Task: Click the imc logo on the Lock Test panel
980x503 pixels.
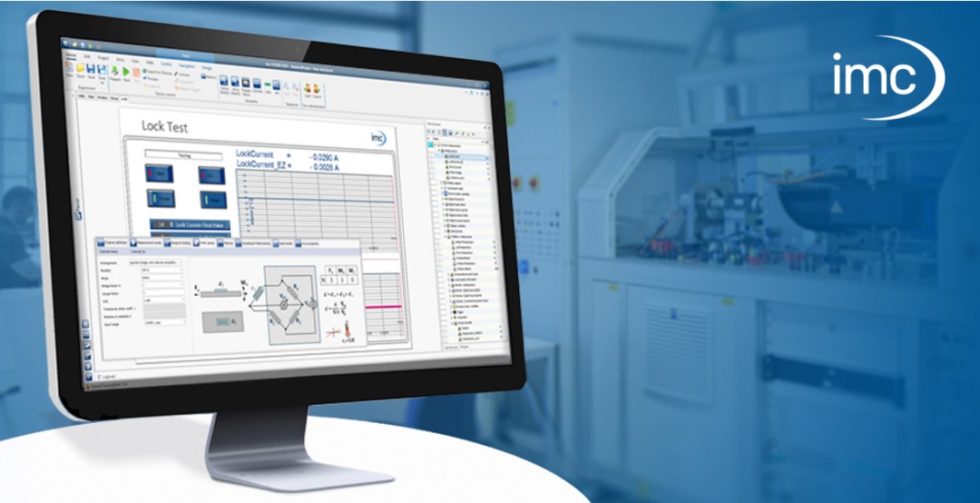Action: pyautogui.click(x=378, y=138)
